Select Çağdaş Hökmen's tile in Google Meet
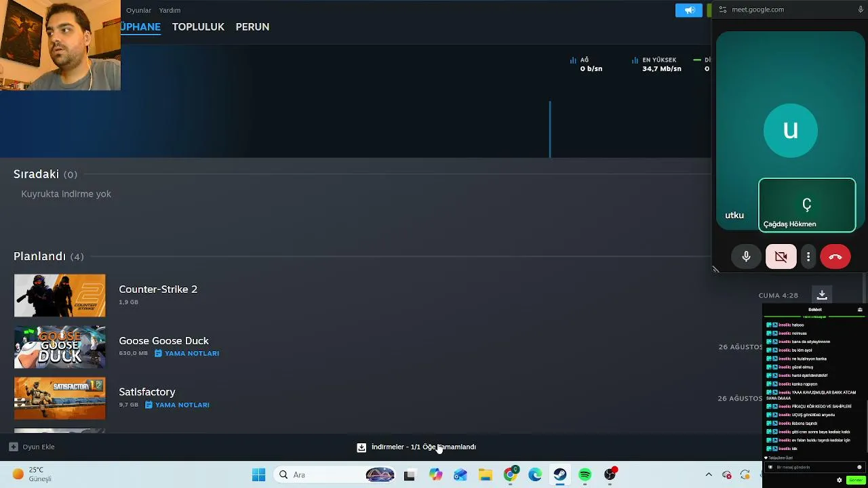The height and width of the screenshot is (488, 868). click(807, 205)
